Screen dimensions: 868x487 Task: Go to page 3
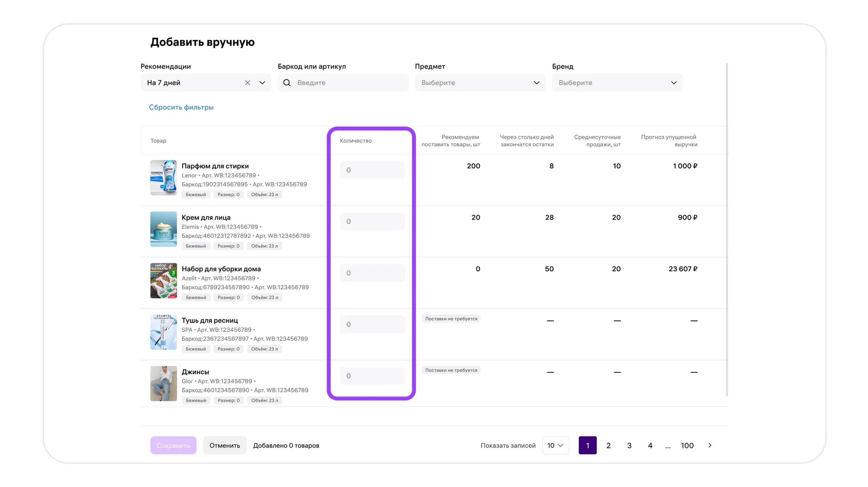629,446
